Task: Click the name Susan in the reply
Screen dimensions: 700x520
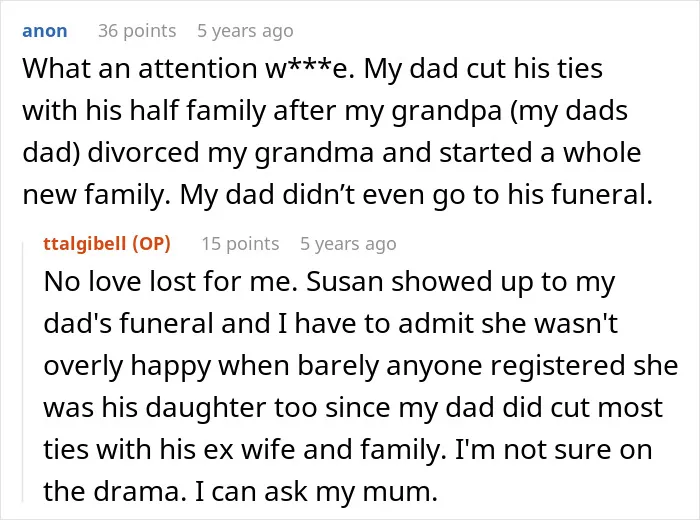Action: click(345, 282)
